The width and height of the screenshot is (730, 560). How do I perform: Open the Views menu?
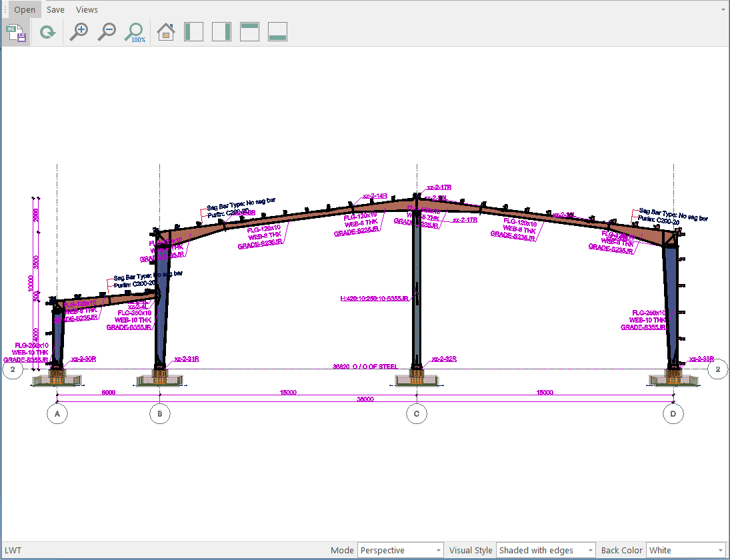[x=87, y=9]
